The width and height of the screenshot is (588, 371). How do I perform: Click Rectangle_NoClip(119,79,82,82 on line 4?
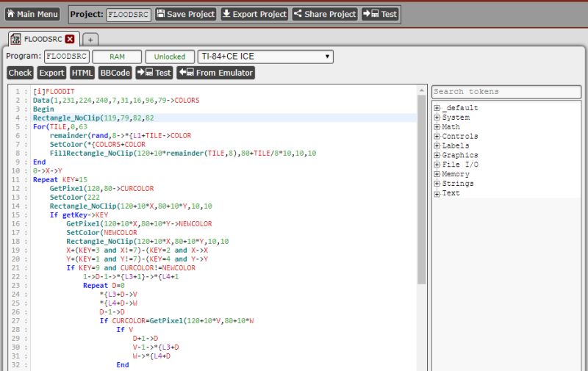(93, 118)
